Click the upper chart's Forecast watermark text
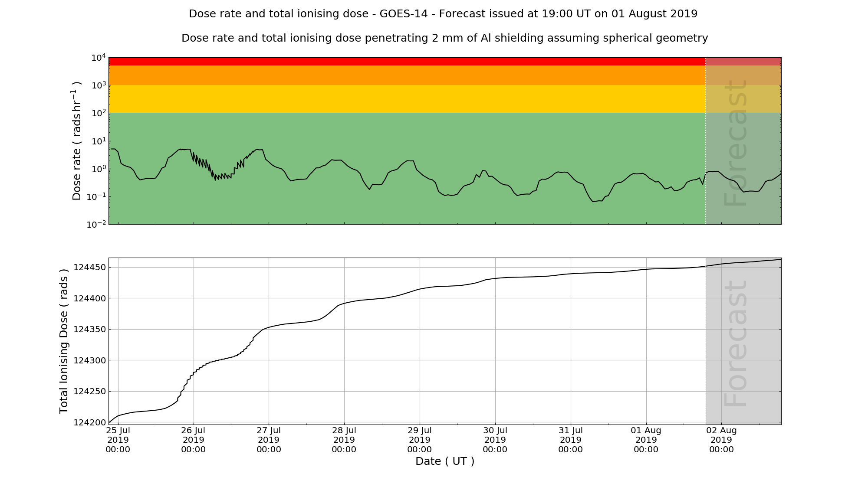868x477 pixels. 736,143
